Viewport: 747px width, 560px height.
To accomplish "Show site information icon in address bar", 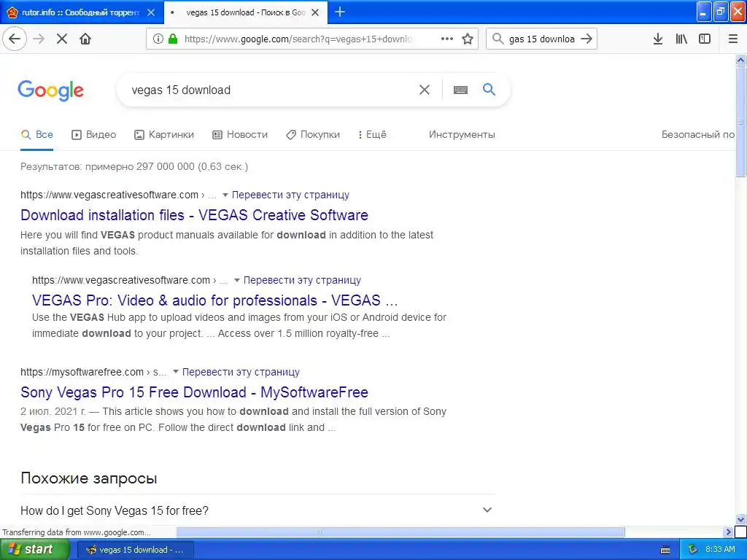I will (158, 39).
